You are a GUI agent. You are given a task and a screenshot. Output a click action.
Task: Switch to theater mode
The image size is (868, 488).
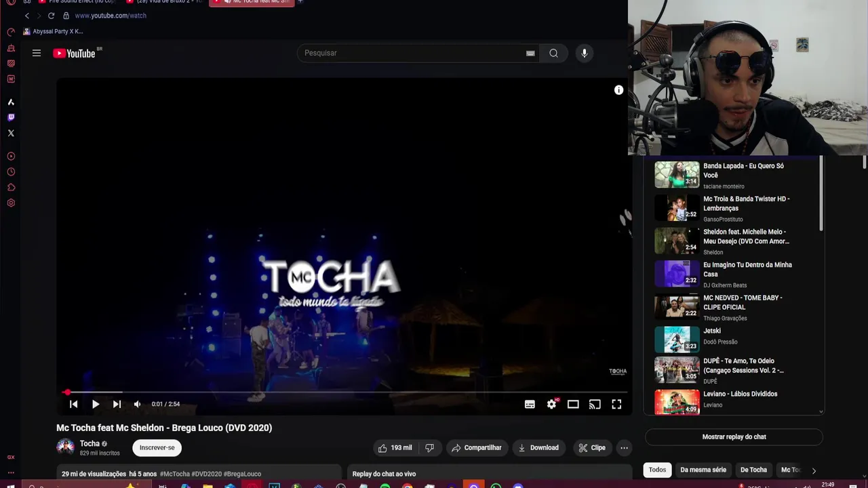pyautogui.click(x=573, y=404)
